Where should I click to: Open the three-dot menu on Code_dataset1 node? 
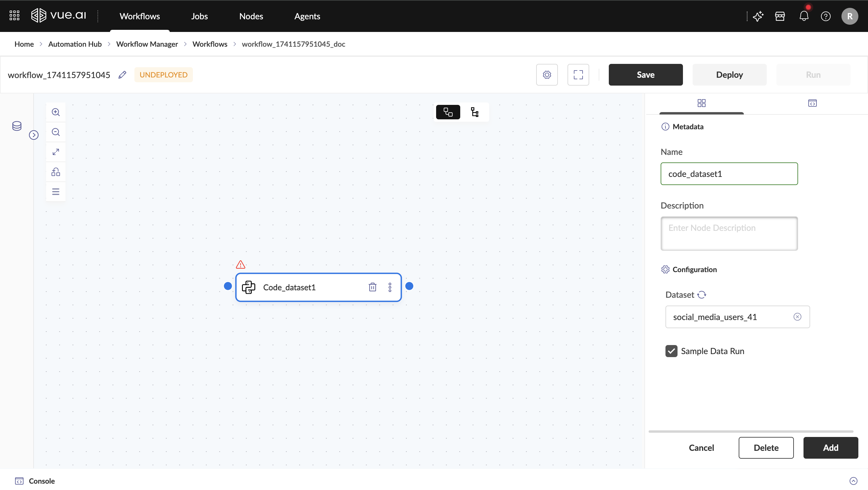click(x=390, y=287)
